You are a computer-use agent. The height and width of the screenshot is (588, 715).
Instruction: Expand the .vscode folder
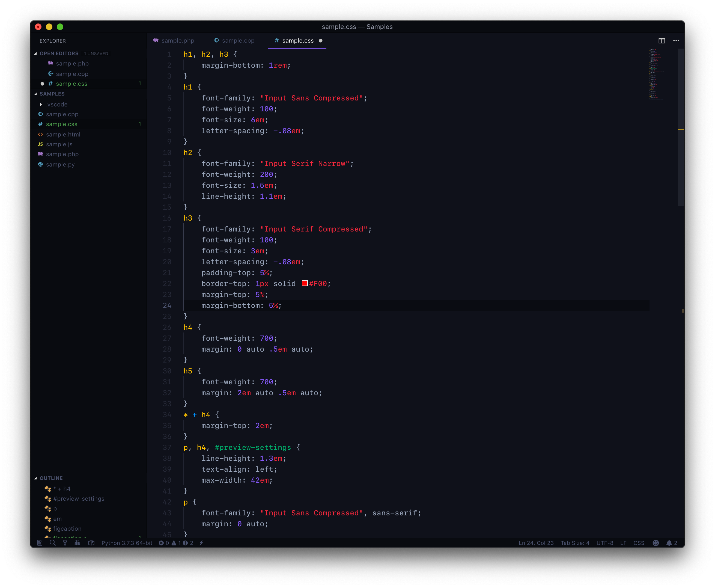click(41, 104)
